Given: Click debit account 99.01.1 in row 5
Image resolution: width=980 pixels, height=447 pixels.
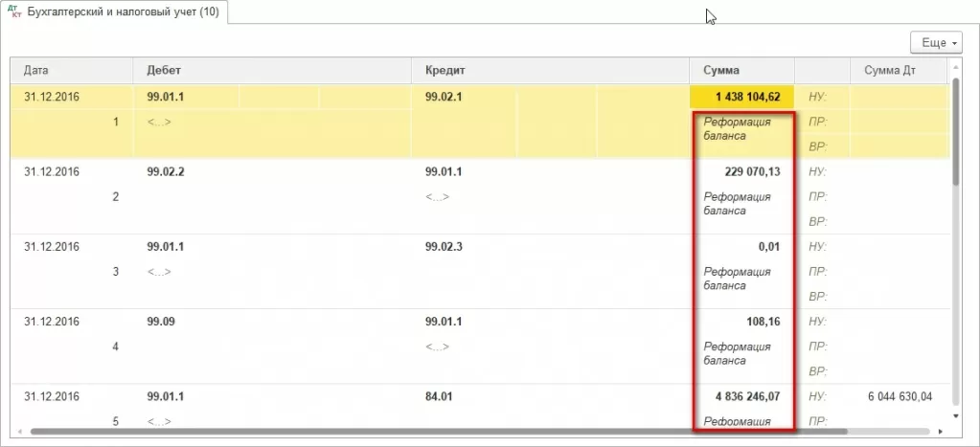Looking at the screenshot, I should 166,396.
